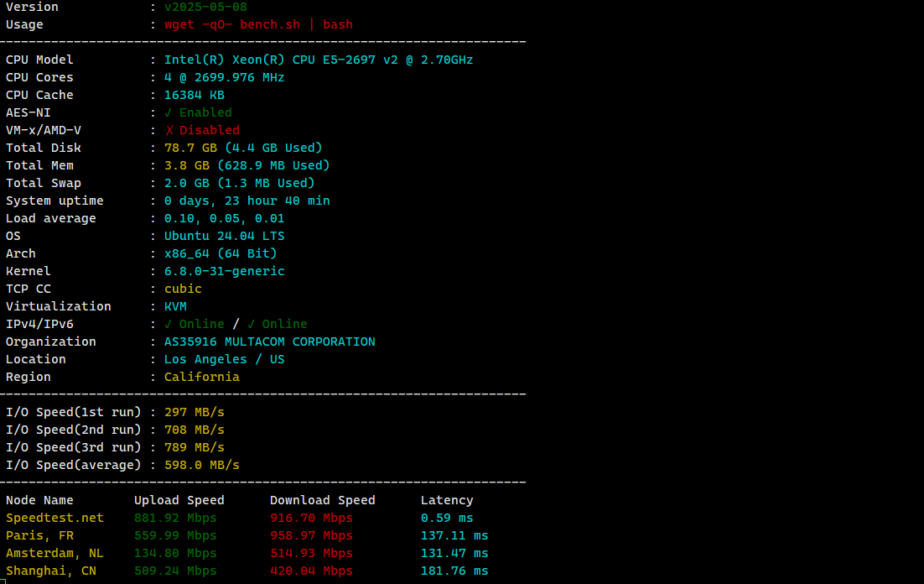The height and width of the screenshot is (584, 924).
Task: Click the 6.8.0-31-generic kernel version
Action: tap(224, 271)
